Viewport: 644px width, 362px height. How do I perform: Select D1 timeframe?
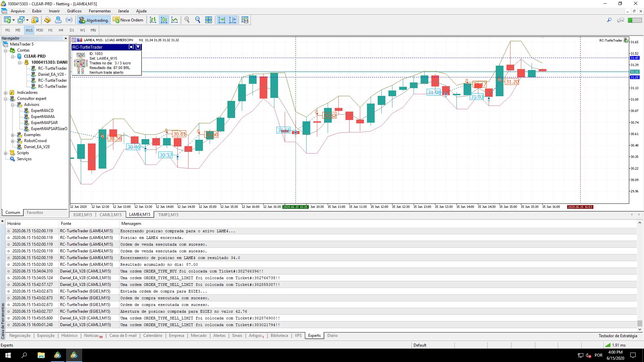pos(72,30)
